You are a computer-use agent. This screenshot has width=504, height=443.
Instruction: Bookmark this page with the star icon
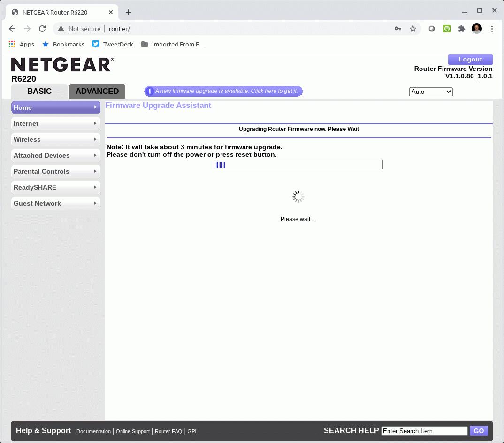pyautogui.click(x=413, y=29)
